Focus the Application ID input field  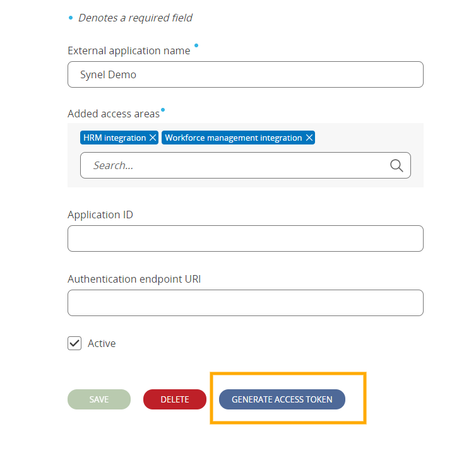pos(246,238)
